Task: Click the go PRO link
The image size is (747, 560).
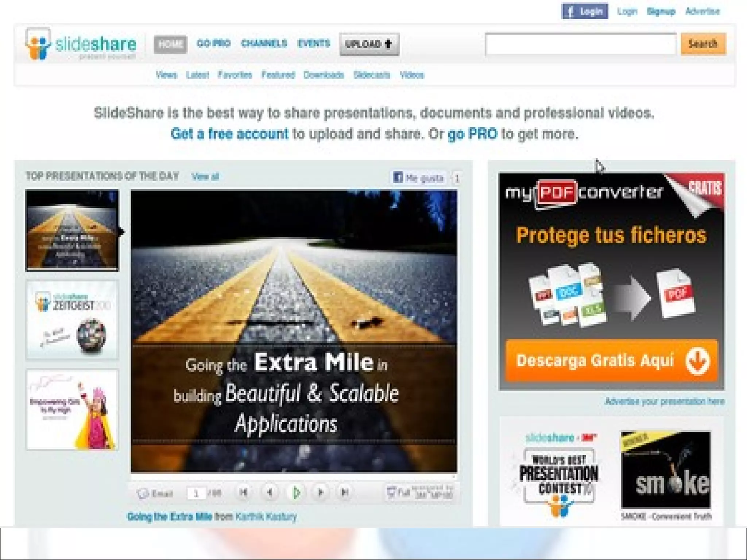Action: (472, 134)
